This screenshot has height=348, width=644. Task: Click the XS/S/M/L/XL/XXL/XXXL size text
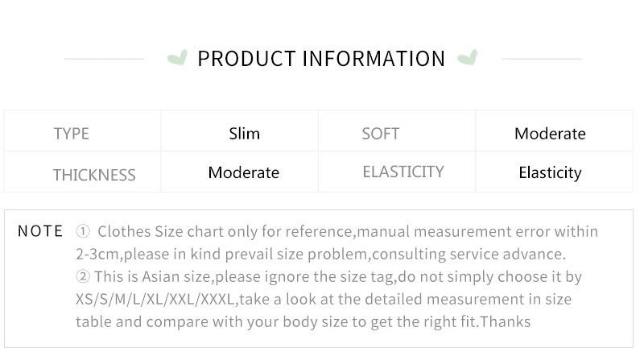[155, 300]
